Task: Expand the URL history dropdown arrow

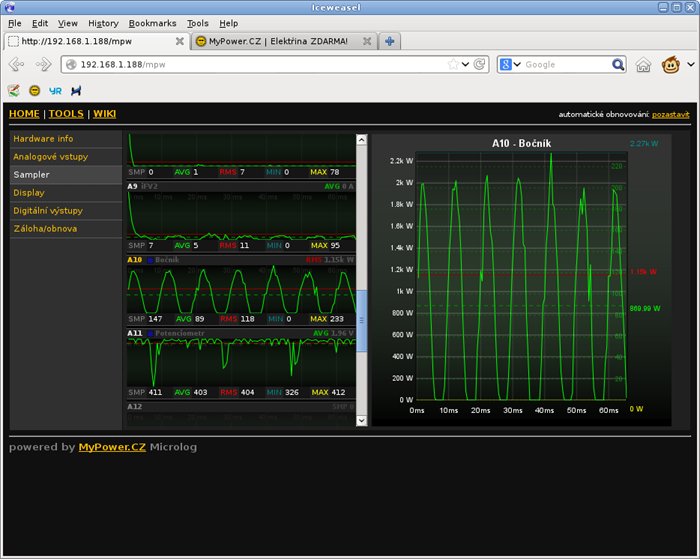Action: coord(466,65)
